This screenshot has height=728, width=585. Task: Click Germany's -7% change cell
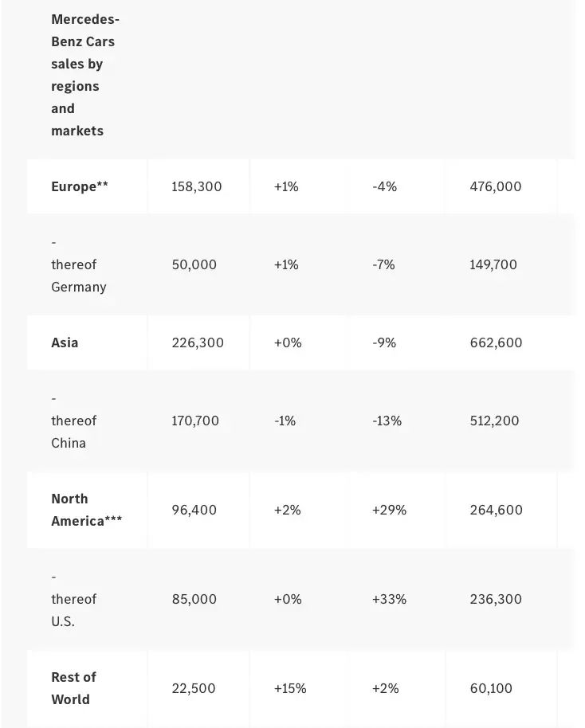[x=383, y=264]
